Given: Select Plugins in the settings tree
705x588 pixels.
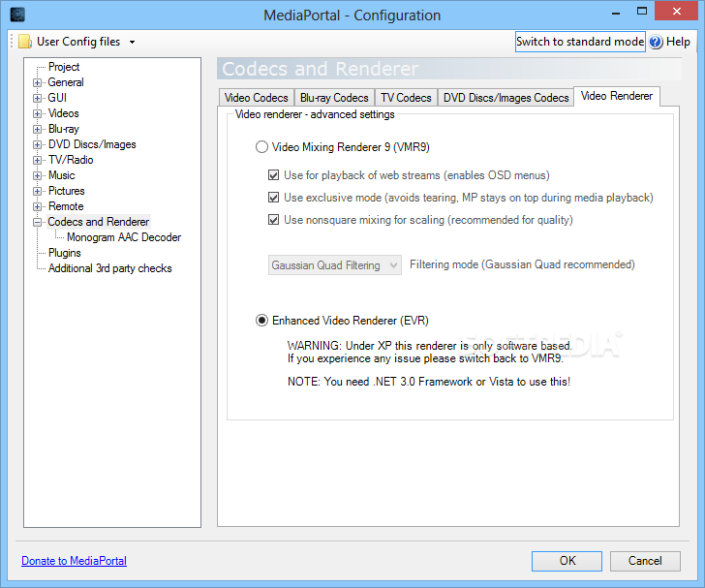Looking at the screenshot, I should 64,253.
